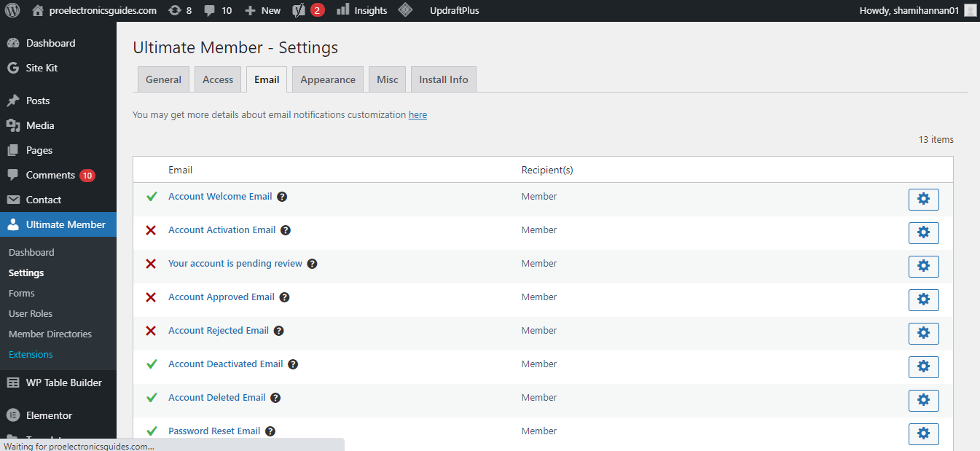Open gear settings for Account Deleted Email

coord(923,400)
